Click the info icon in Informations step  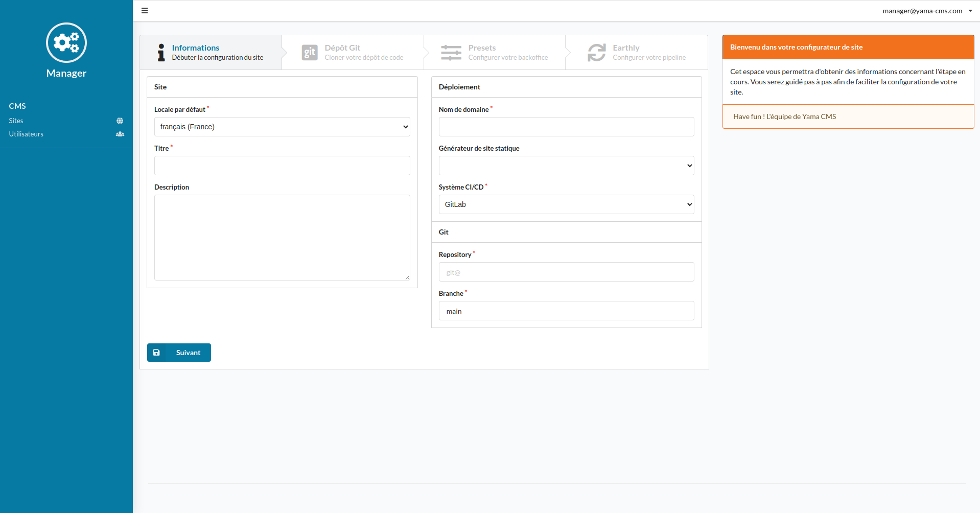pyautogui.click(x=161, y=52)
